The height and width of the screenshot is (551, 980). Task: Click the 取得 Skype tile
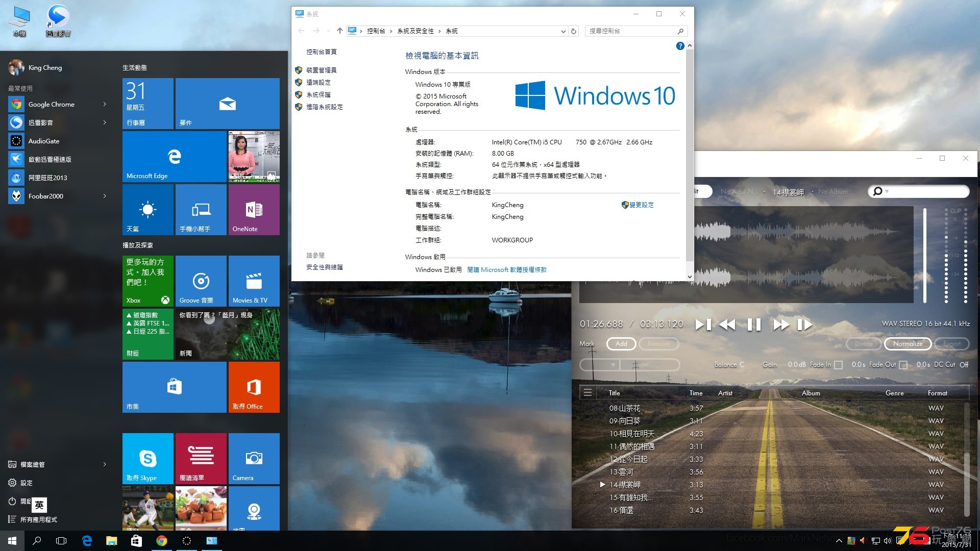coord(148,459)
